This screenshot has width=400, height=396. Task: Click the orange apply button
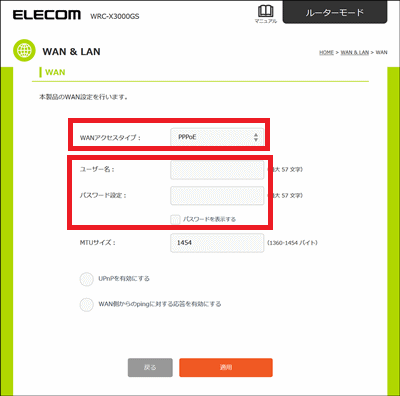226,367
